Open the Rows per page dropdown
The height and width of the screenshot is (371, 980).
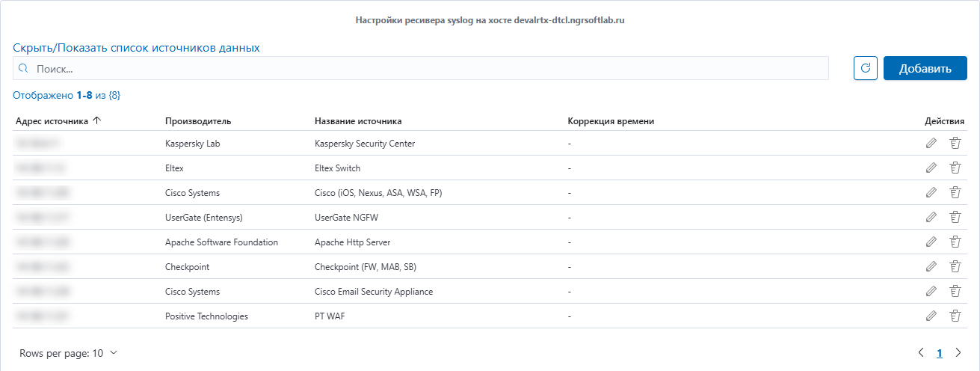pyautogui.click(x=69, y=353)
